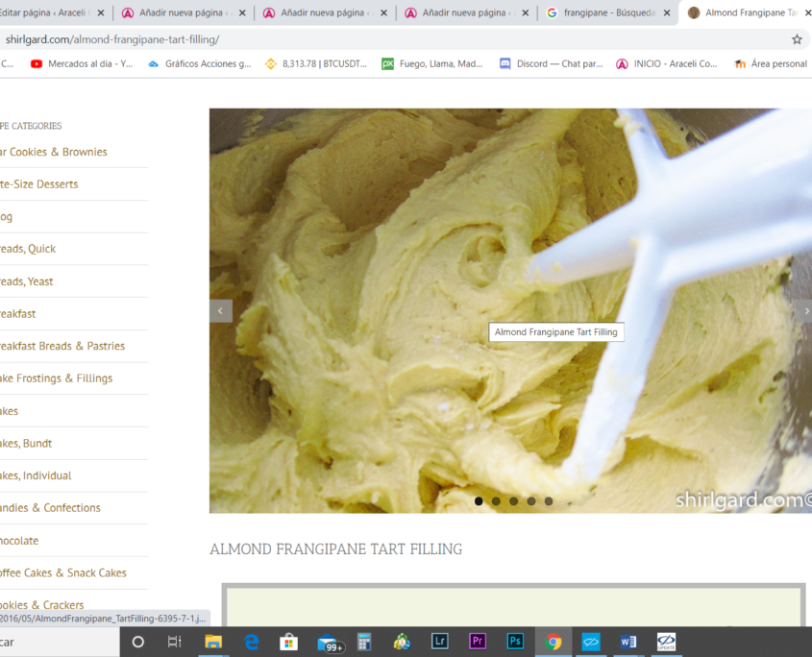
Task: Open the blue loop-logo app on the taskbar
Action: click(591, 642)
